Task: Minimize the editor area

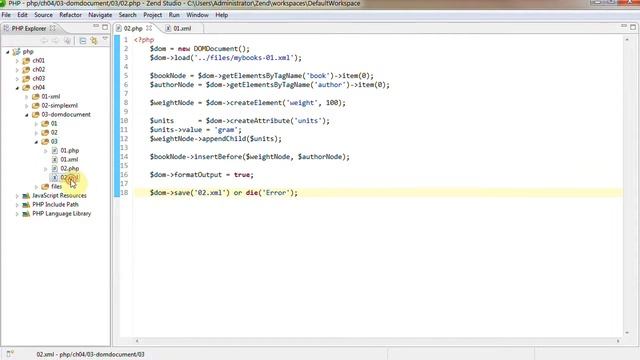Action: tap(624, 27)
